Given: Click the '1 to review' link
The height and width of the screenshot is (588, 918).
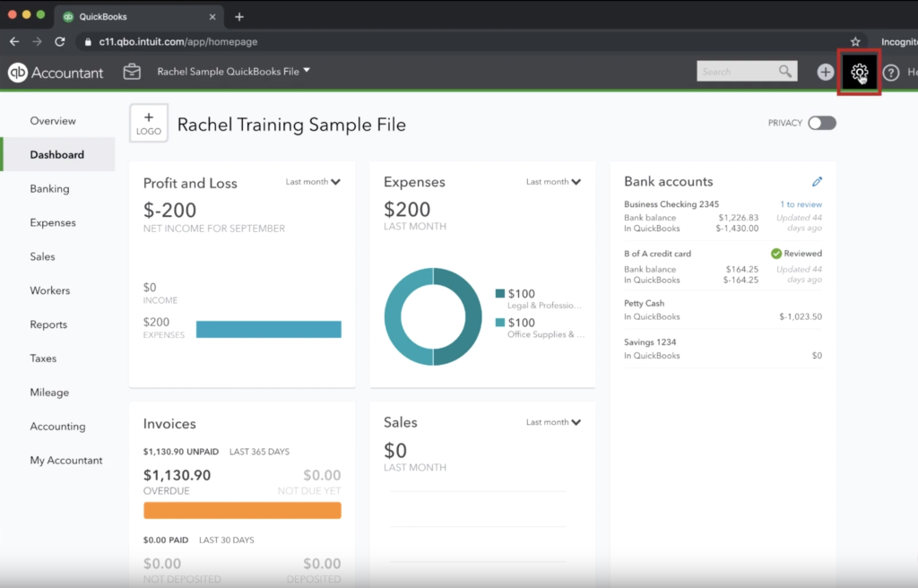Looking at the screenshot, I should tap(801, 204).
